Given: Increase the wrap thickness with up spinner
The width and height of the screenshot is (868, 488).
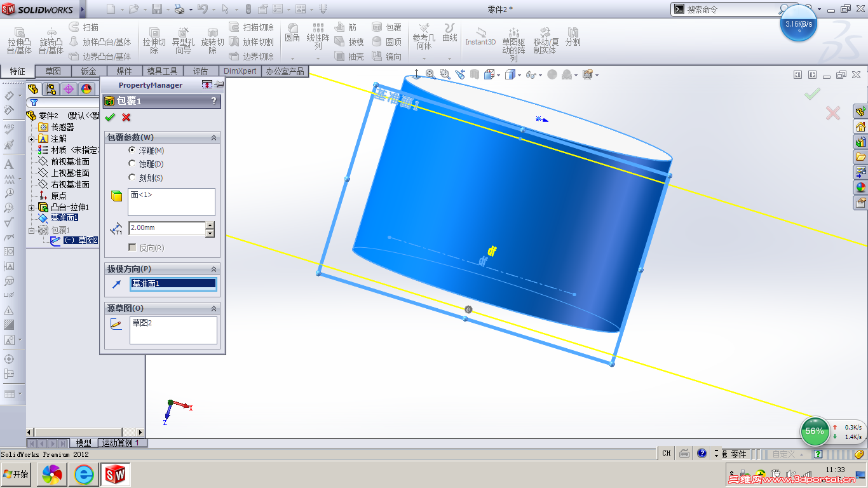Looking at the screenshot, I should 210,225.
